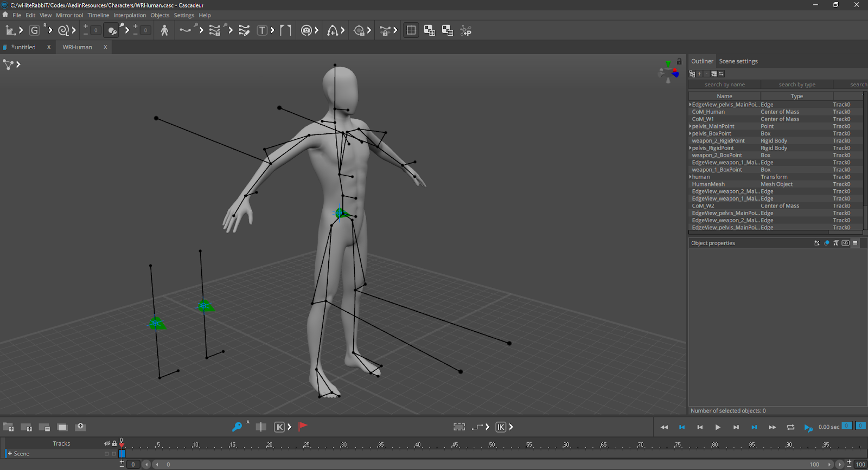The width and height of the screenshot is (868, 470).
Task: Expand the Scene track in the timeline
Action: click(10, 454)
